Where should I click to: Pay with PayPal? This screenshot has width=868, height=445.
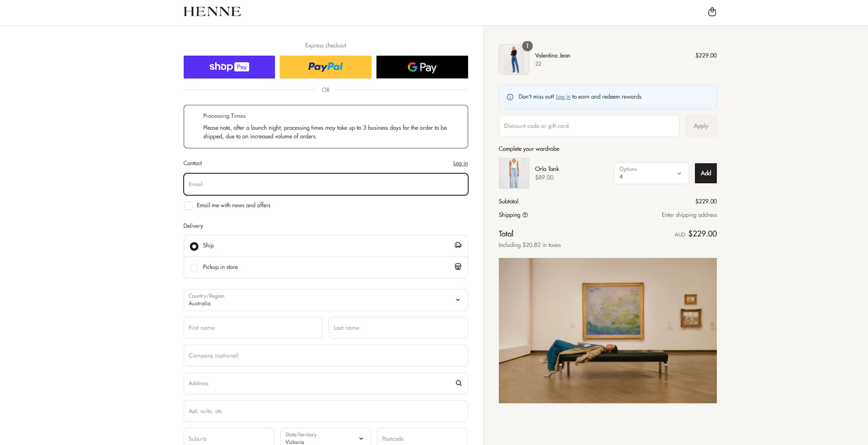[325, 67]
